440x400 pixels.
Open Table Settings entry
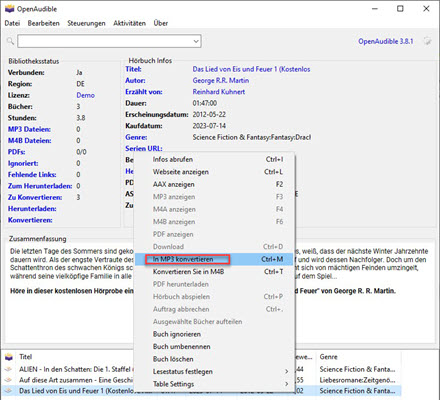coord(214,384)
